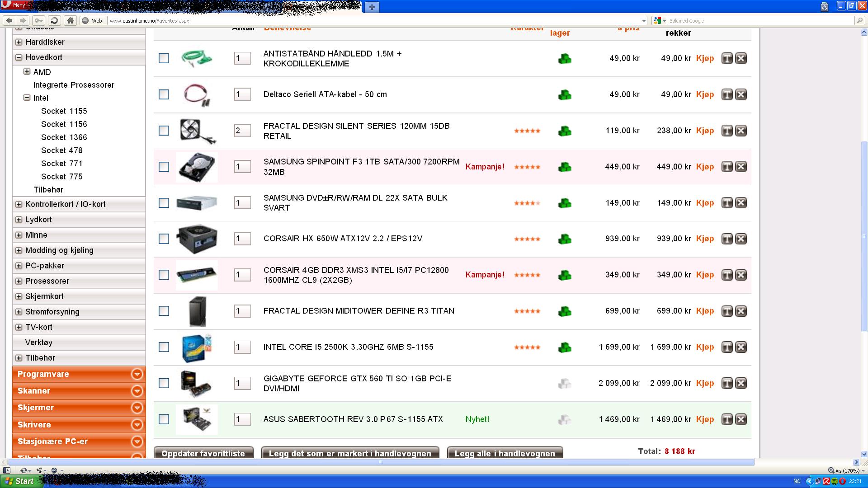Expand Skjermkort category
The image size is (868, 488).
click(19, 296)
